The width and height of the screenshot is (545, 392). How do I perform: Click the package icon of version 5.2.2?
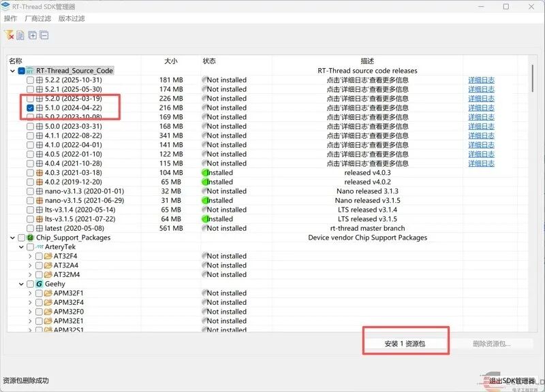pyautogui.click(x=40, y=80)
